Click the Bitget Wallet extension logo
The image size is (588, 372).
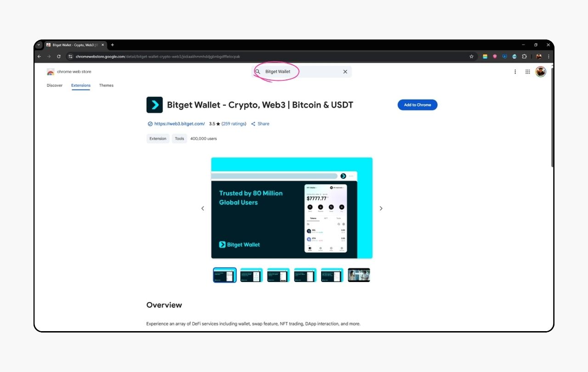point(155,105)
